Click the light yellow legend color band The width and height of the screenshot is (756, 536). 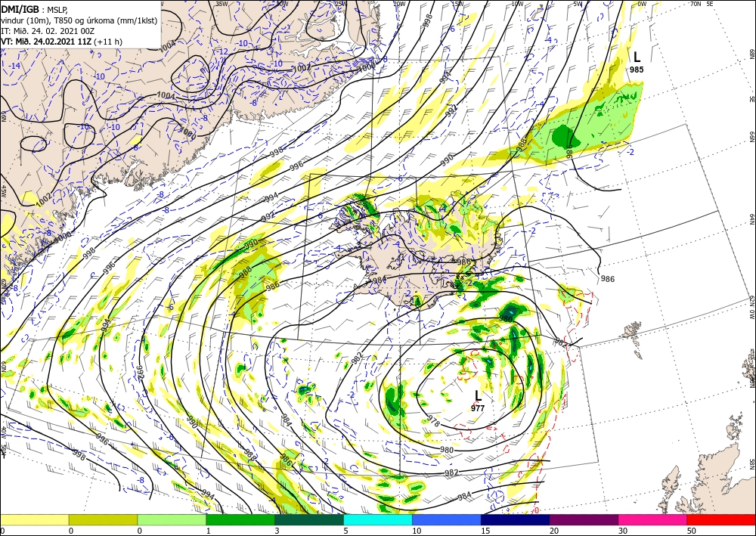(x=34, y=519)
